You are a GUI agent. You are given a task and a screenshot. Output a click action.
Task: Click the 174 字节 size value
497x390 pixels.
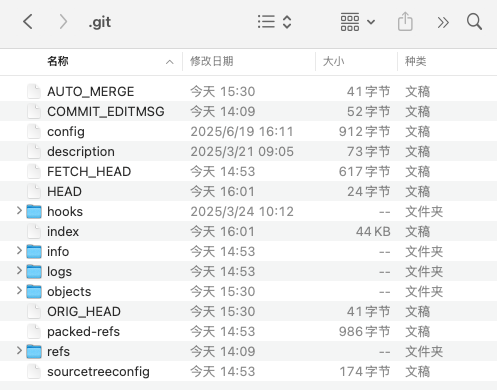365,372
